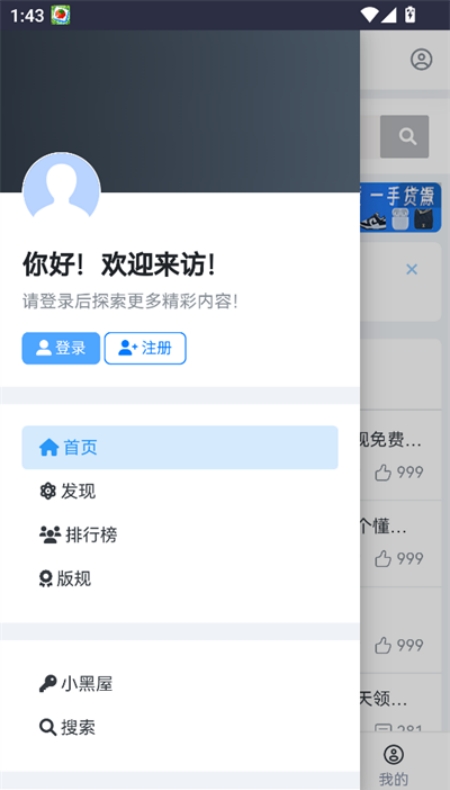The width and height of the screenshot is (450, 790).
Task: Tap the gray search button behind drawer
Action: pyautogui.click(x=405, y=137)
